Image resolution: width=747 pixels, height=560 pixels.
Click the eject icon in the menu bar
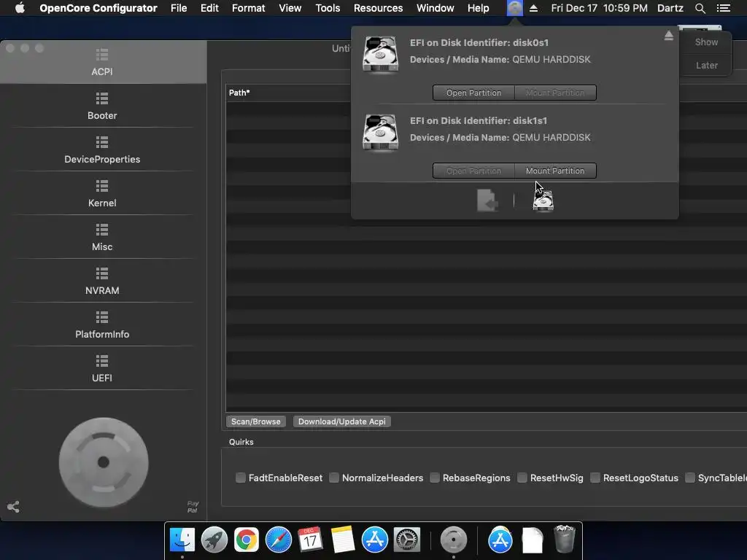(533, 8)
